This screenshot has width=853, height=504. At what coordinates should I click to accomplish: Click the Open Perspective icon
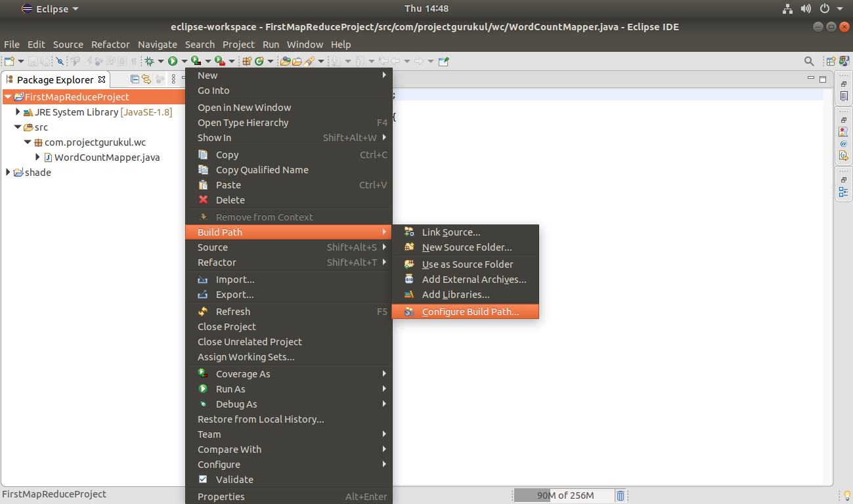(831, 61)
